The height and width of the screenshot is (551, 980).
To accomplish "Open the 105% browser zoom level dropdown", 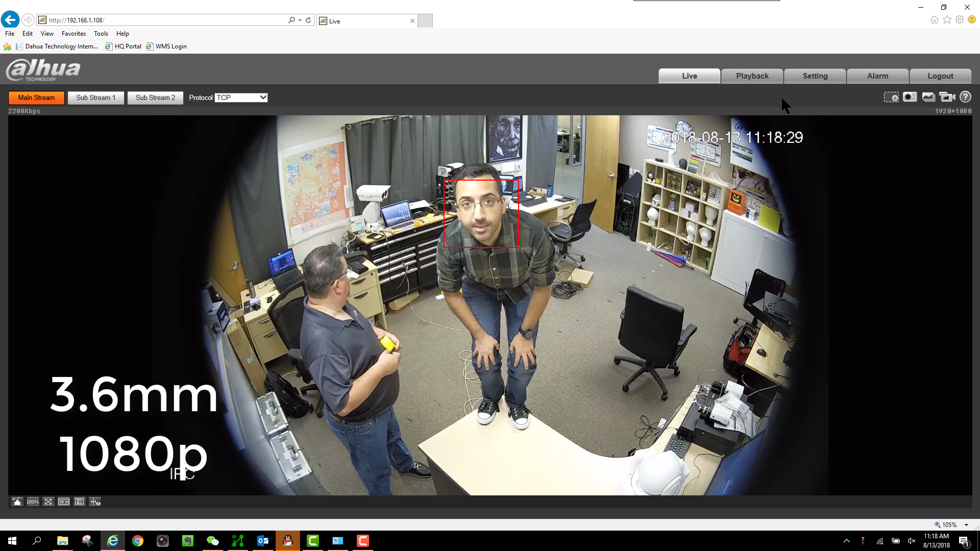I will pos(966,524).
